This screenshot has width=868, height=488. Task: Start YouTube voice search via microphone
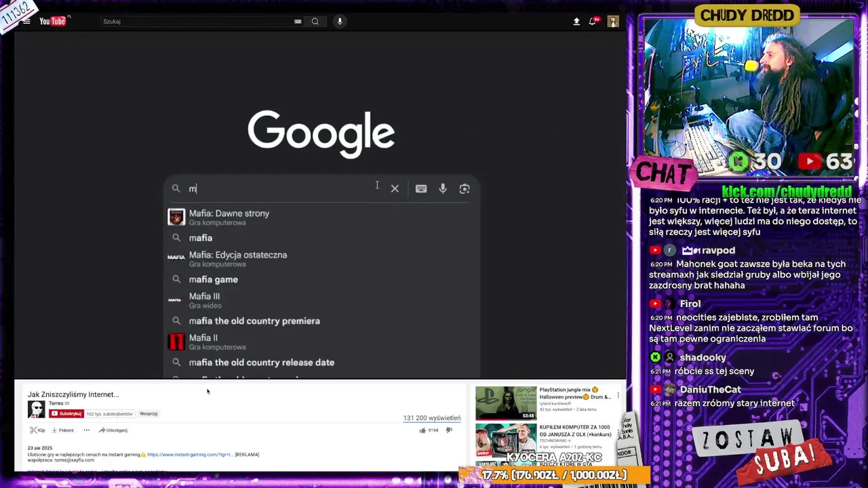[340, 21]
